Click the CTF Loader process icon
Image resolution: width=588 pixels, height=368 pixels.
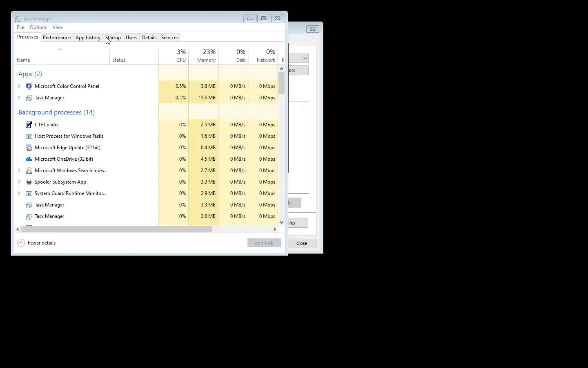(29, 125)
